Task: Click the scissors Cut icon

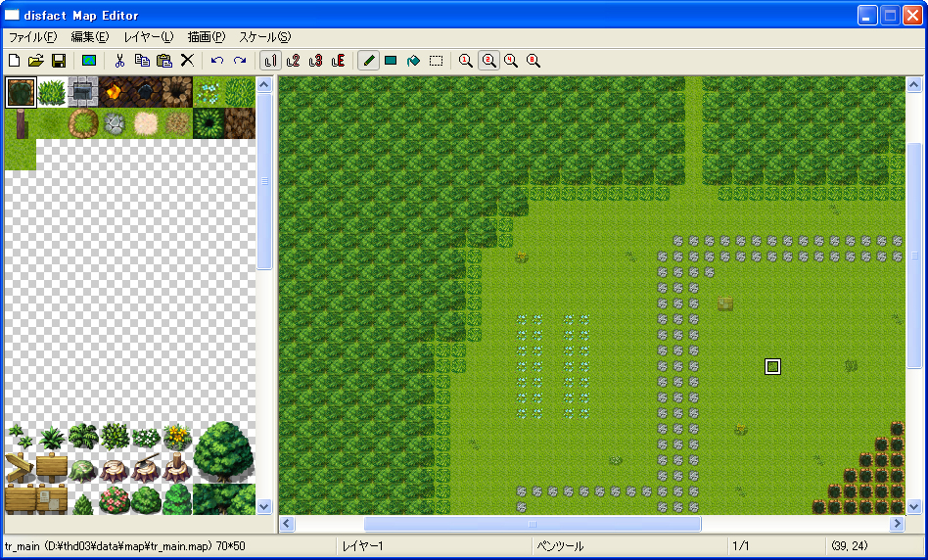Action: (119, 61)
